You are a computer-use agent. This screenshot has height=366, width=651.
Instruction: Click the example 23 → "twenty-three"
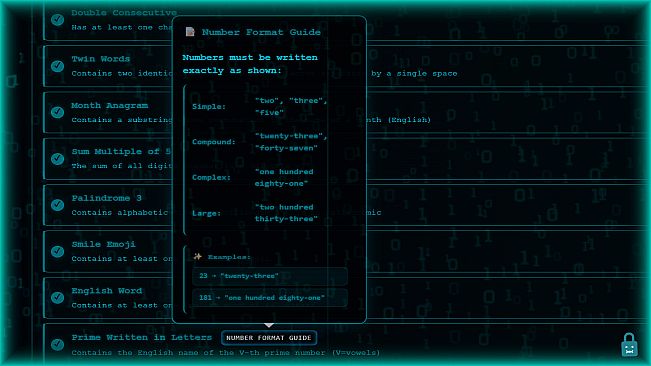(270, 276)
